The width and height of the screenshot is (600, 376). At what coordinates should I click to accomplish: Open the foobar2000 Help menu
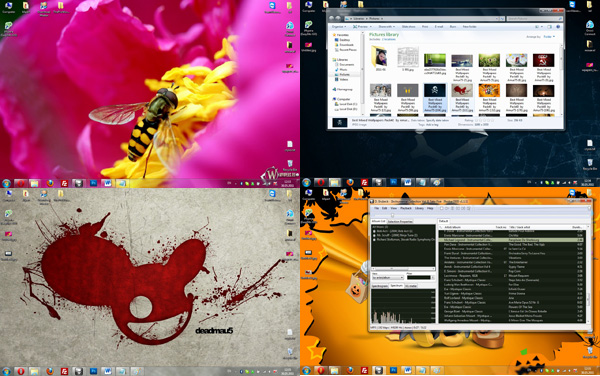point(430,208)
